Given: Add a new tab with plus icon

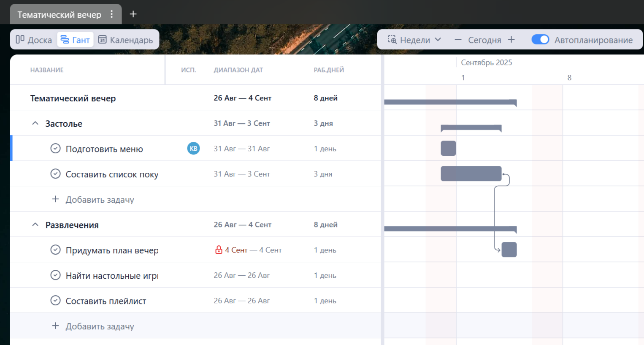Looking at the screenshot, I should tap(133, 14).
